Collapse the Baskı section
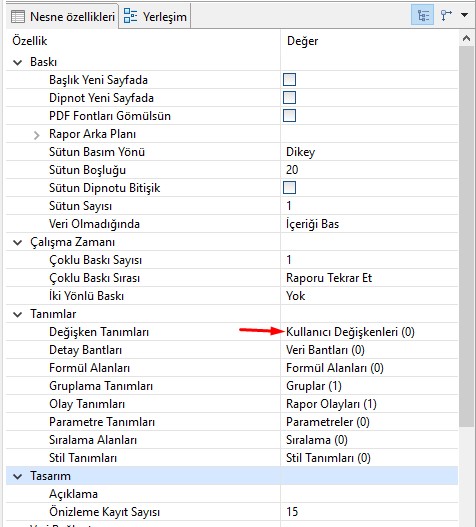This screenshot has height=527, width=476. point(17,62)
